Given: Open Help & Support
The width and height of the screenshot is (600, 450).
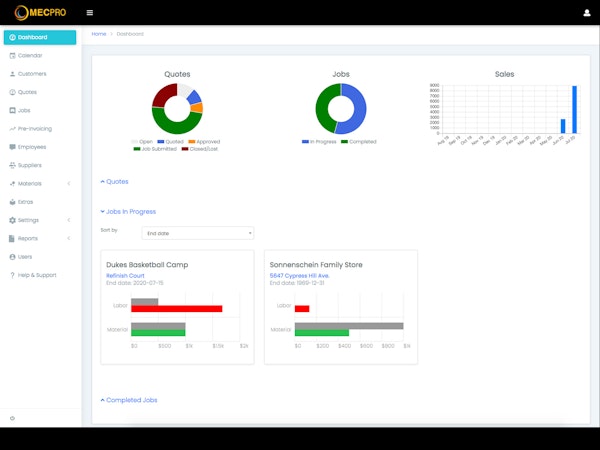Looking at the screenshot, I should pyautogui.click(x=38, y=275).
